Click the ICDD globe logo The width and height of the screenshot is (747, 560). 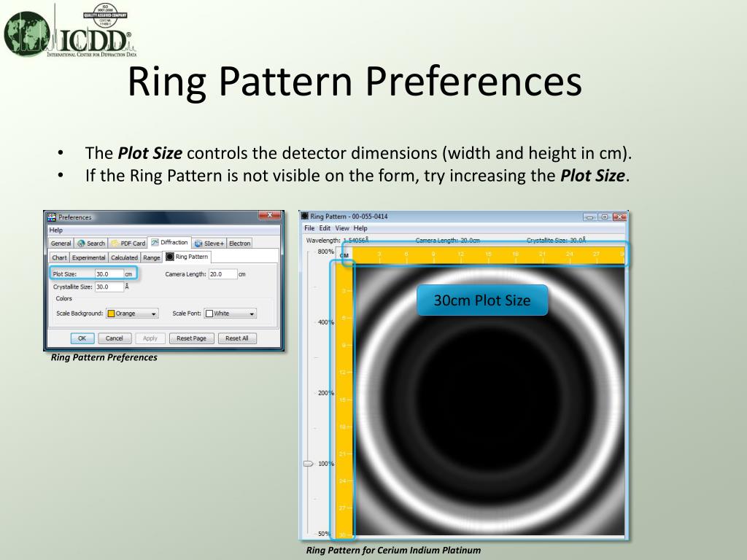click(x=27, y=34)
